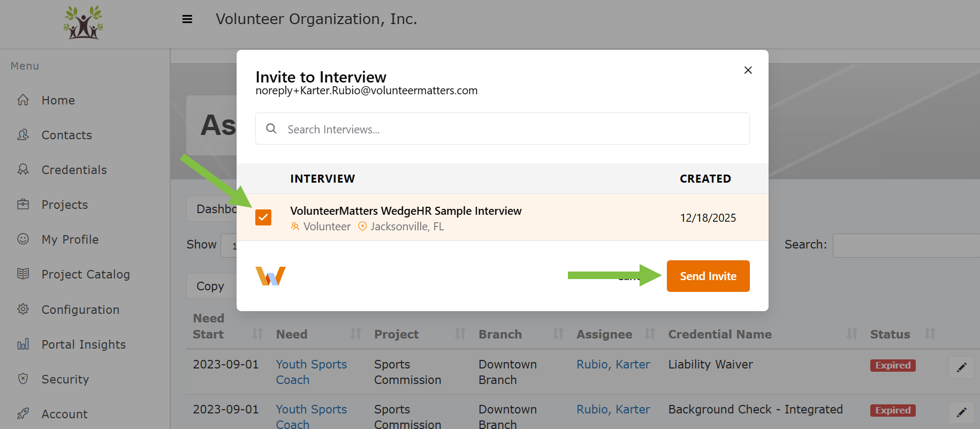Click the Search Interviews input field
This screenshot has width=980, height=429.
(502, 129)
